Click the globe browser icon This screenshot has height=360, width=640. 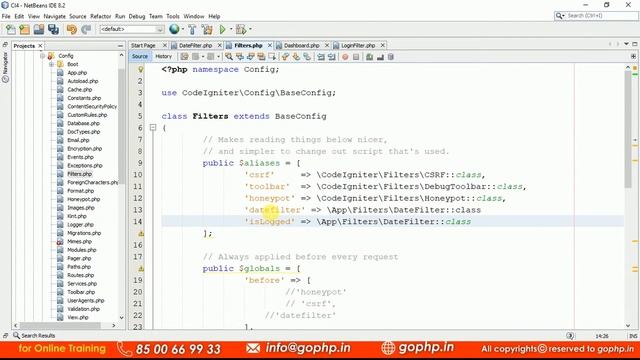[x=174, y=29]
